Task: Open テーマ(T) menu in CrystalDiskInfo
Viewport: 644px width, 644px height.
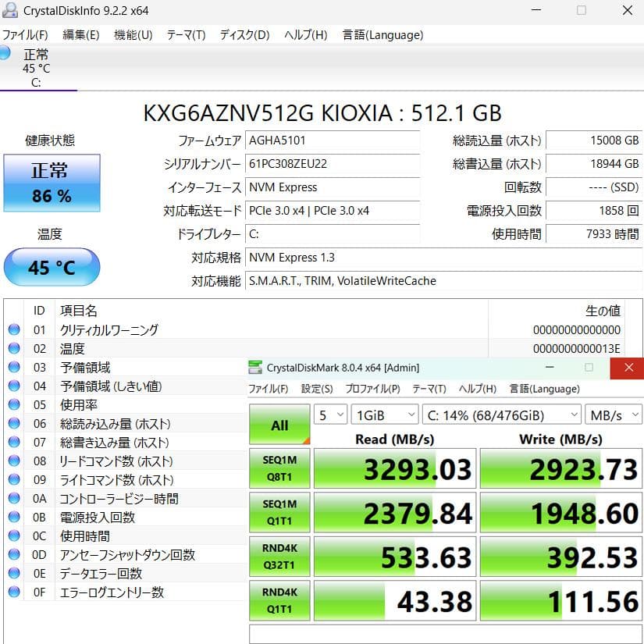Action: [x=186, y=35]
